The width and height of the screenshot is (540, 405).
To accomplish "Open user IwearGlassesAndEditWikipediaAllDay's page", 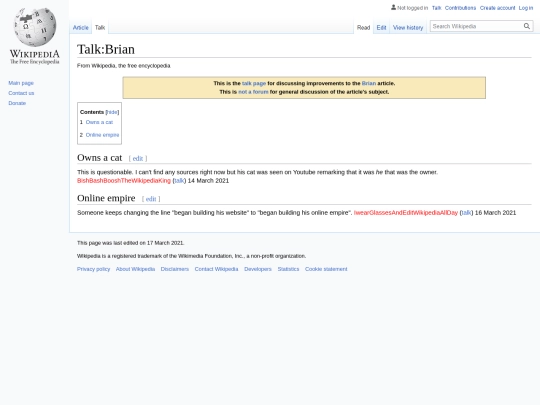I will click(406, 212).
